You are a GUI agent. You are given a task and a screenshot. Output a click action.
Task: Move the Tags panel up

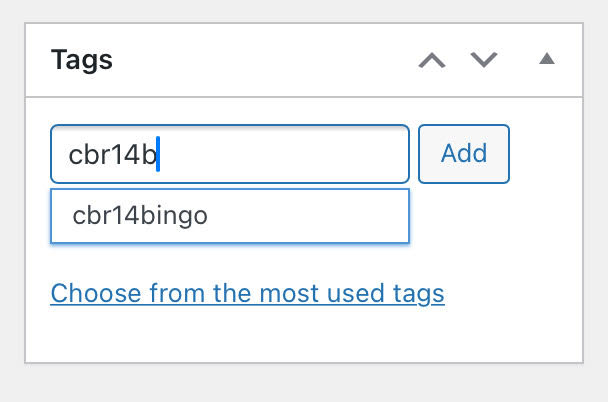point(432,60)
